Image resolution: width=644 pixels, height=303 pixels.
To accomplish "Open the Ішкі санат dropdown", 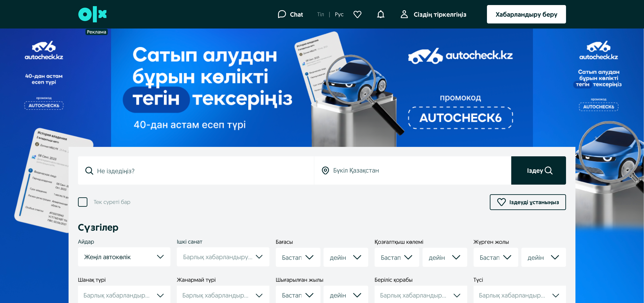I will coord(223,257).
